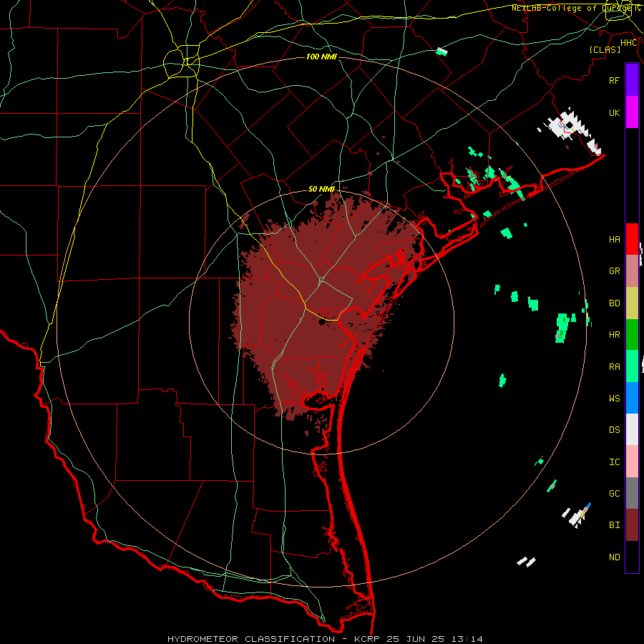Click the HR dark green legend swatch
The image size is (644, 644).
point(632,334)
